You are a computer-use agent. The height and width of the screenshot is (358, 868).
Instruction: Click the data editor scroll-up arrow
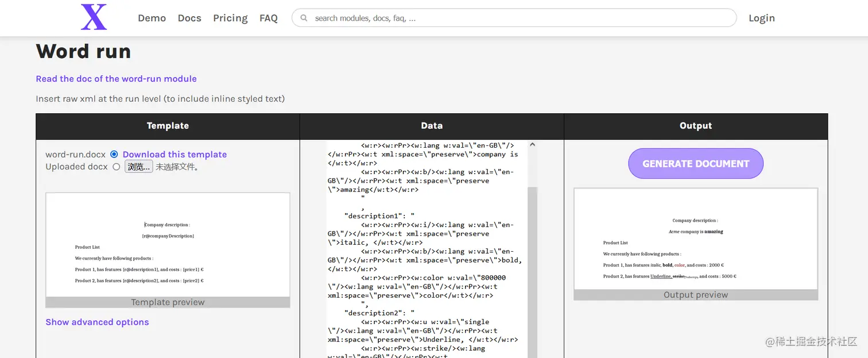(532, 145)
